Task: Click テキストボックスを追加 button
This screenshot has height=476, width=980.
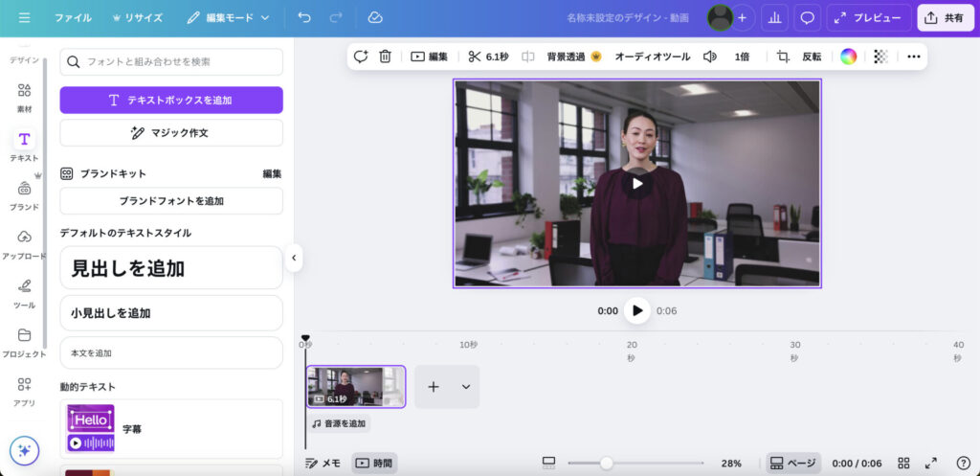Action: click(171, 100)
